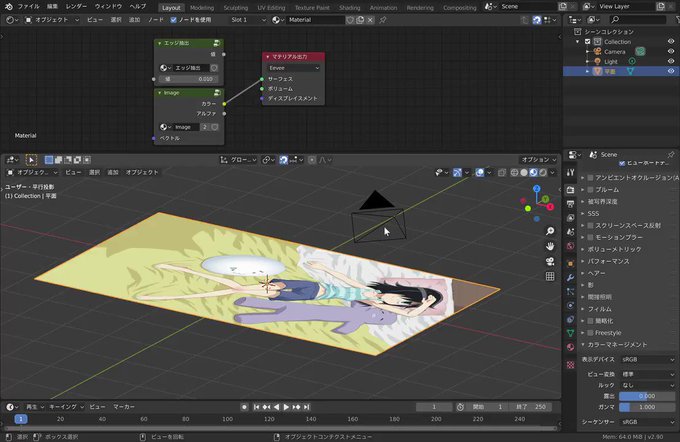The width and height of the screenshot is (680, 442).
Task: Collapse the カラーマネージメント panel
Action: point(583,344)
